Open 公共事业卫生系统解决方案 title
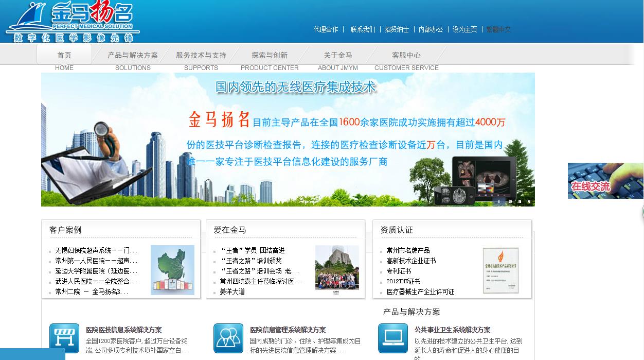The width and height of the screenshot is (644, 360). (x=452, y=330)
